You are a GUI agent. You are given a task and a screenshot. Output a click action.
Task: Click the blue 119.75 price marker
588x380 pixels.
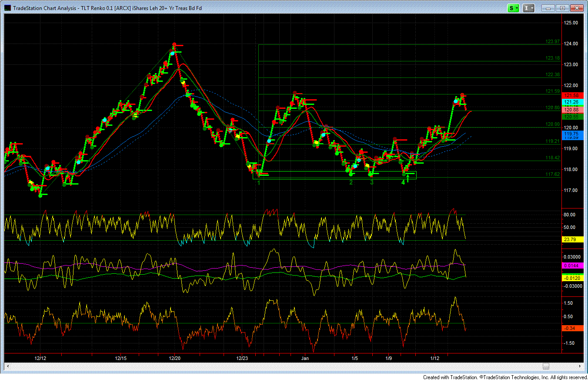tap(572, 134)
